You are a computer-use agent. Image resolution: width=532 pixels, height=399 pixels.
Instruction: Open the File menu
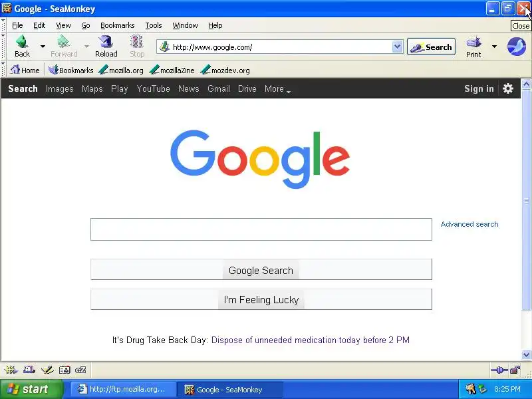tap(17, 25)
